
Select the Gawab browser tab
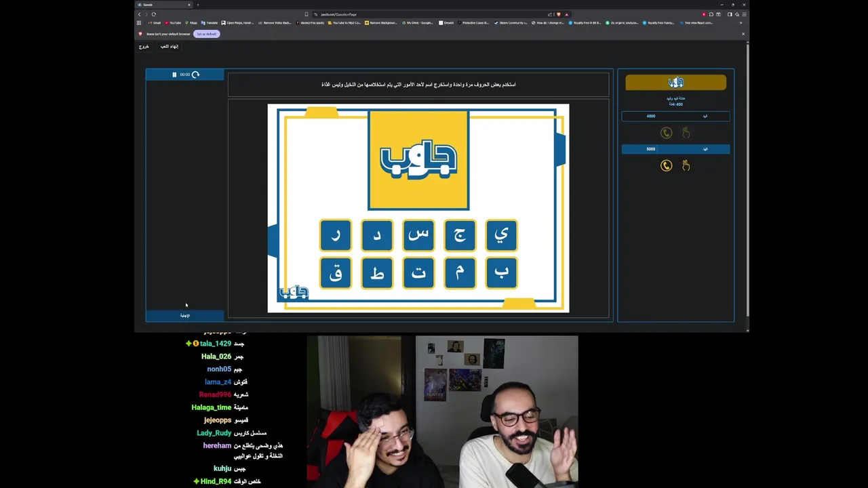click(x=163, y=5)
